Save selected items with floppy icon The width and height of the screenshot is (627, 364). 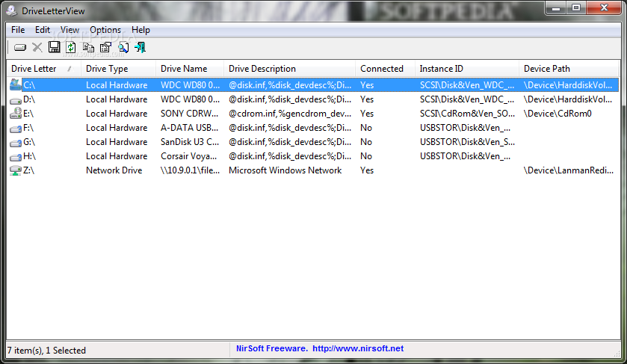point(54,47)
